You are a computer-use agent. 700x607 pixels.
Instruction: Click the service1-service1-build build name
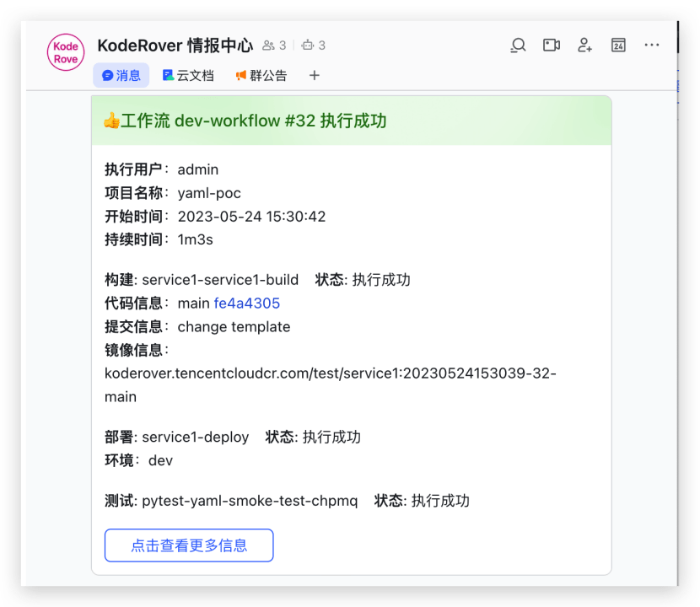[x=220, y=280]
